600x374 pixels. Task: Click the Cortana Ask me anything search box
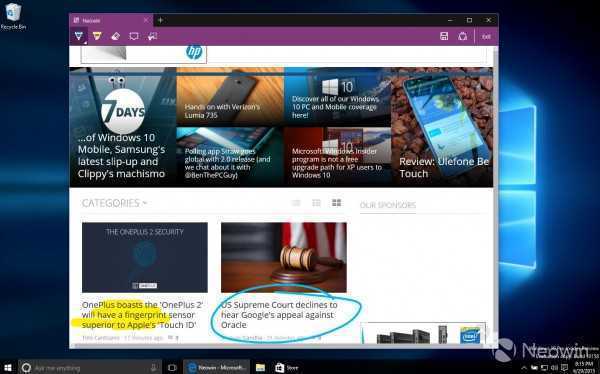(90, 368)
